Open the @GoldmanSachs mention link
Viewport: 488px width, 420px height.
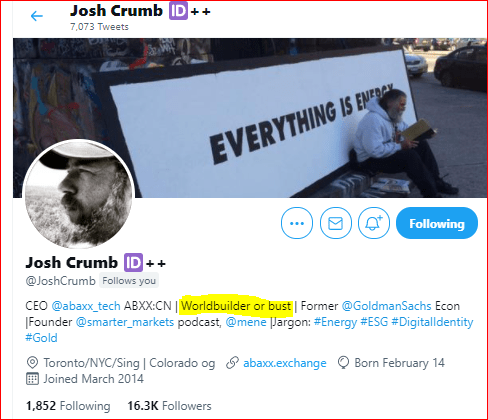(386, 306)
